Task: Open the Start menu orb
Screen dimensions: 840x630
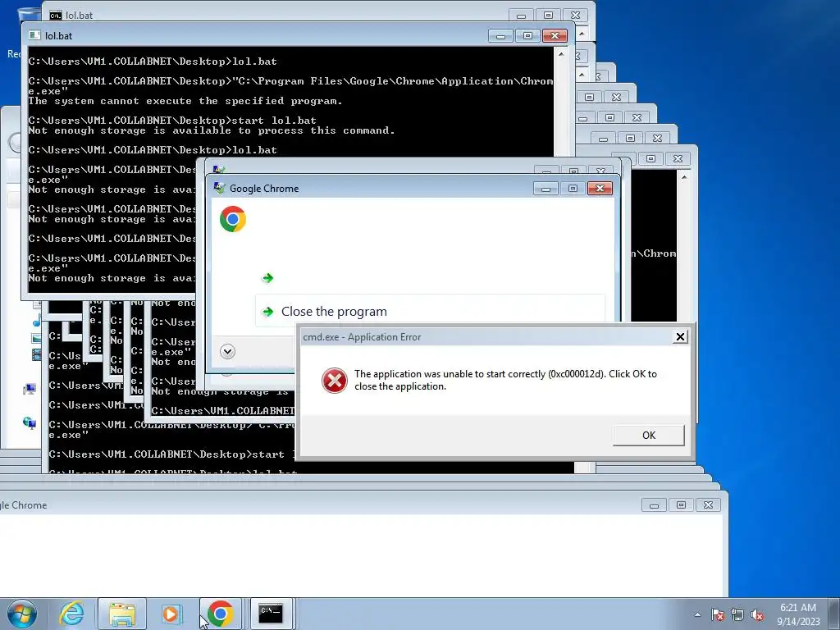Action: click(22, 614)
